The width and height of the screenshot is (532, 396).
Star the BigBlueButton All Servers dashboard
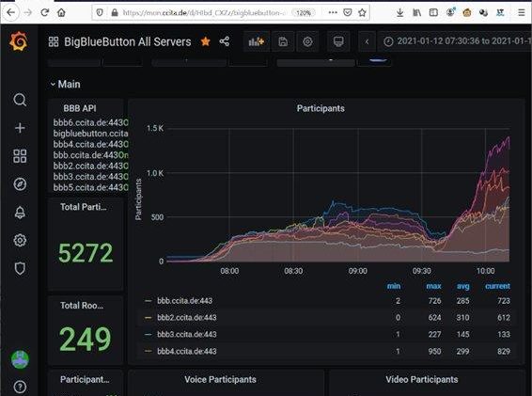click(205, 41)
